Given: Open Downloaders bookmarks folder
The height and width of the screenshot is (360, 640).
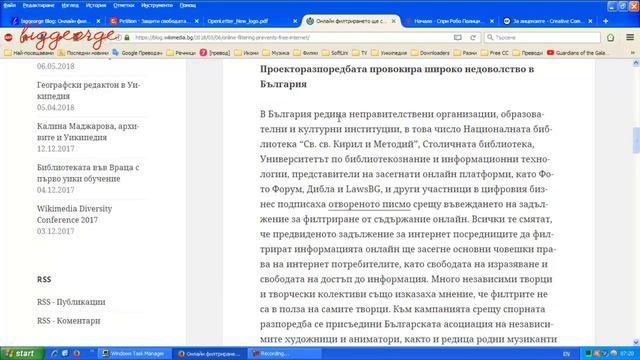Looking at the screenshot, I should tap(430, 53).
